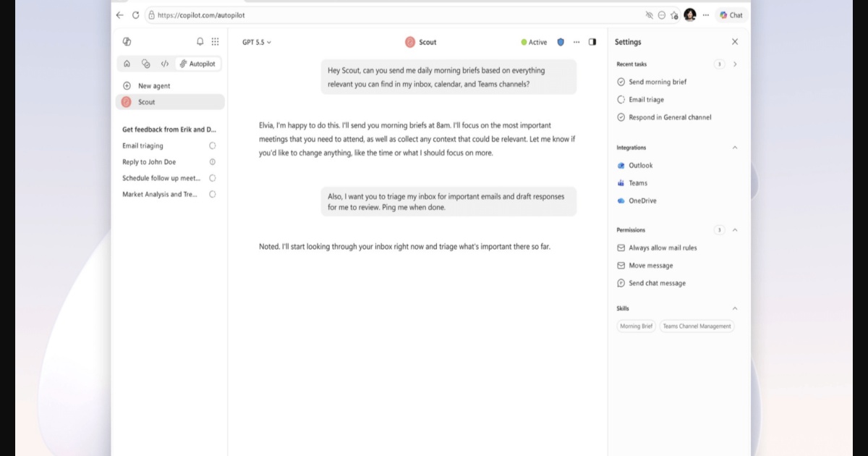Open Always allow mail rules permission

[663, 248]
